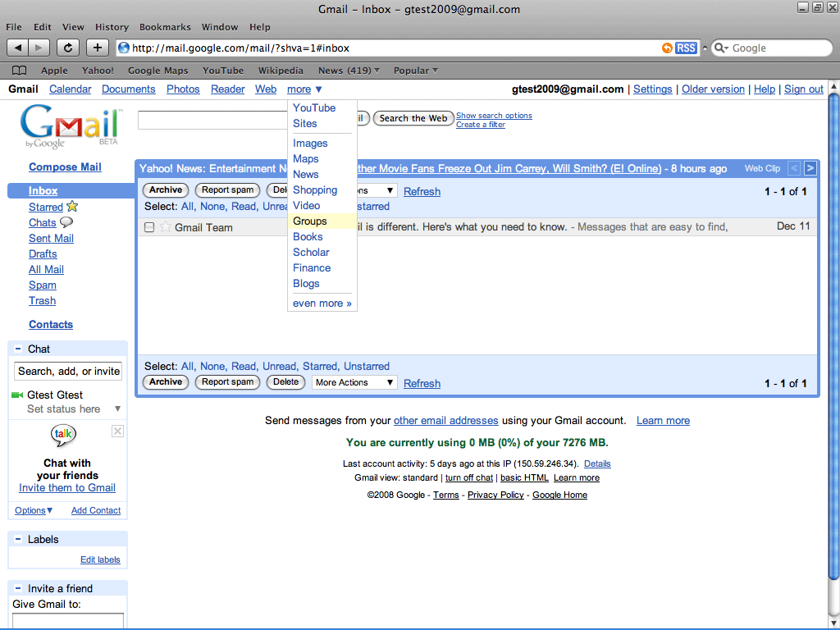Image resolution: width=840 pixels, height=630 pixels.
Task: Click Search the Web button
Action: pyautogui.click(x=413, y=118)
